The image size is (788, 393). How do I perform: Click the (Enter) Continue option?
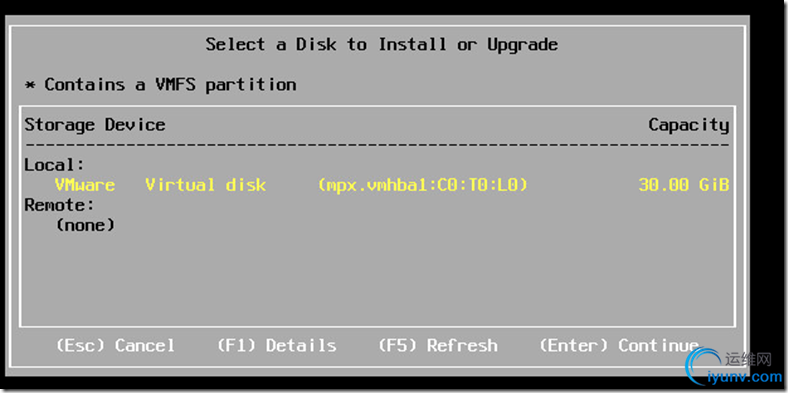(619, 345)
